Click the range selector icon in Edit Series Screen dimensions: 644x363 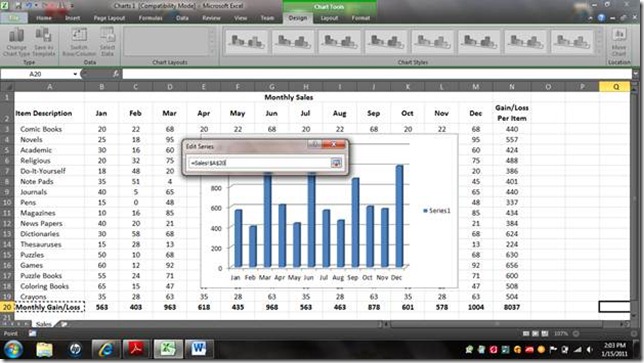click(x=336, y=163)
